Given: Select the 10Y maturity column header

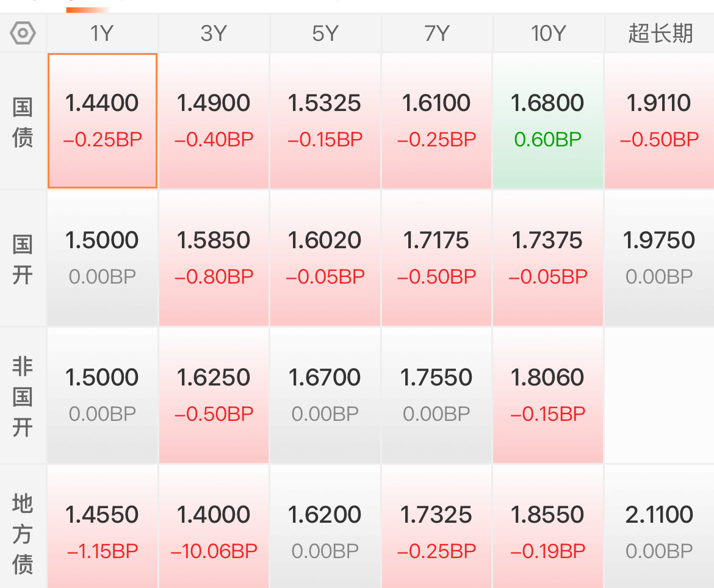Looking at the screenshot, I should (x=548, y=33).
